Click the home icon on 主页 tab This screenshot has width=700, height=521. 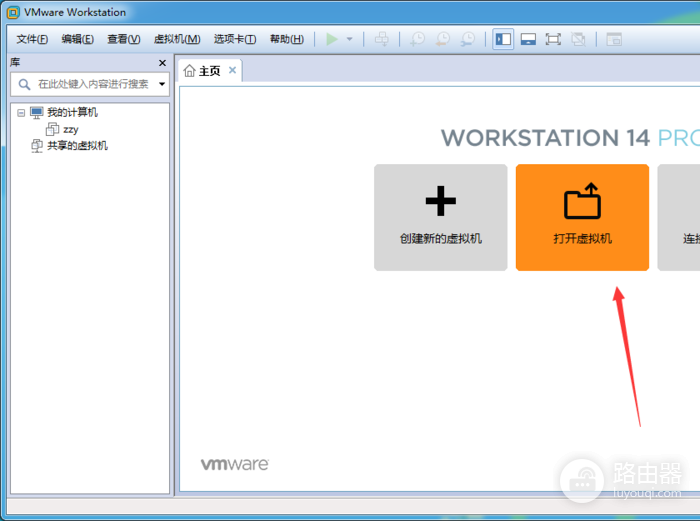(189, 71)
